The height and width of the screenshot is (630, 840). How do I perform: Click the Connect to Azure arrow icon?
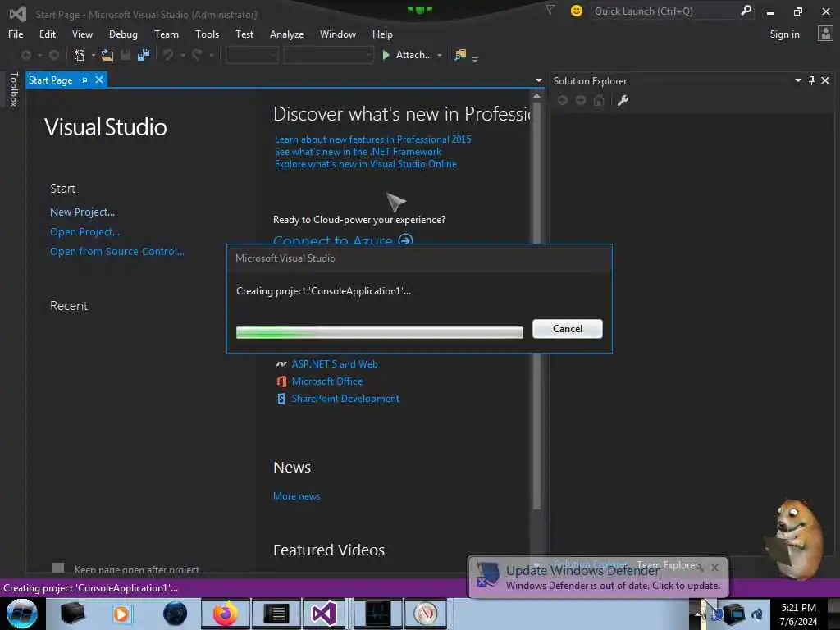coord(405,240)
